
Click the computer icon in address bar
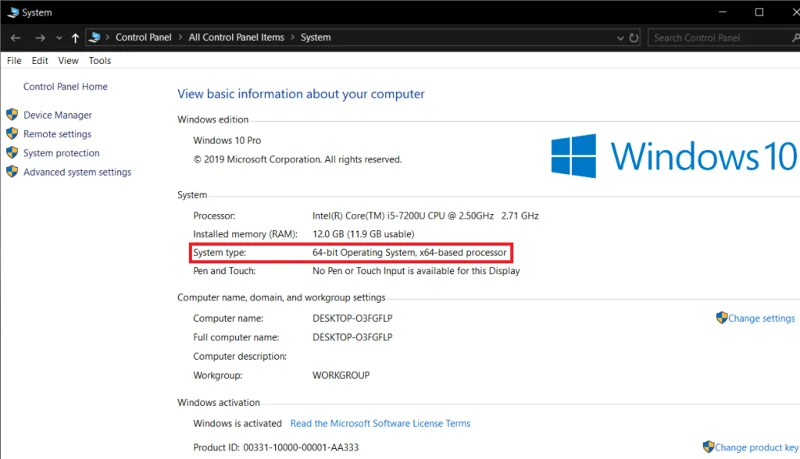(x=94, y=37)
